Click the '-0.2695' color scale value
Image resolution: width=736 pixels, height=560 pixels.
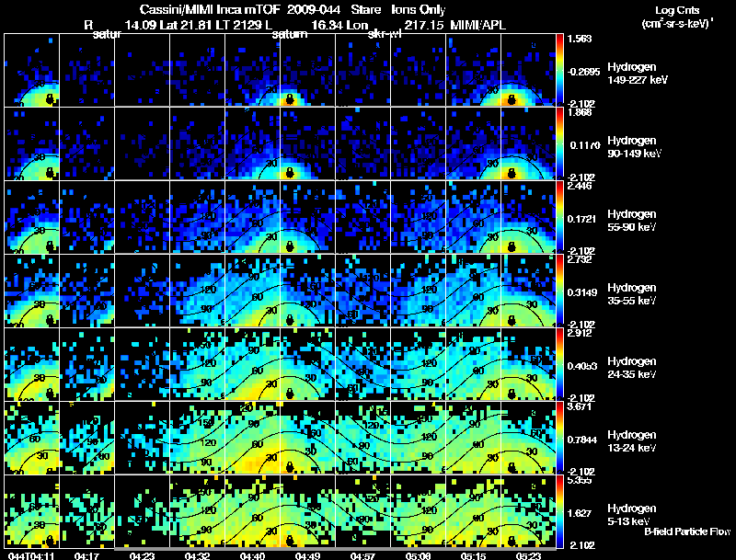[583, 72]
